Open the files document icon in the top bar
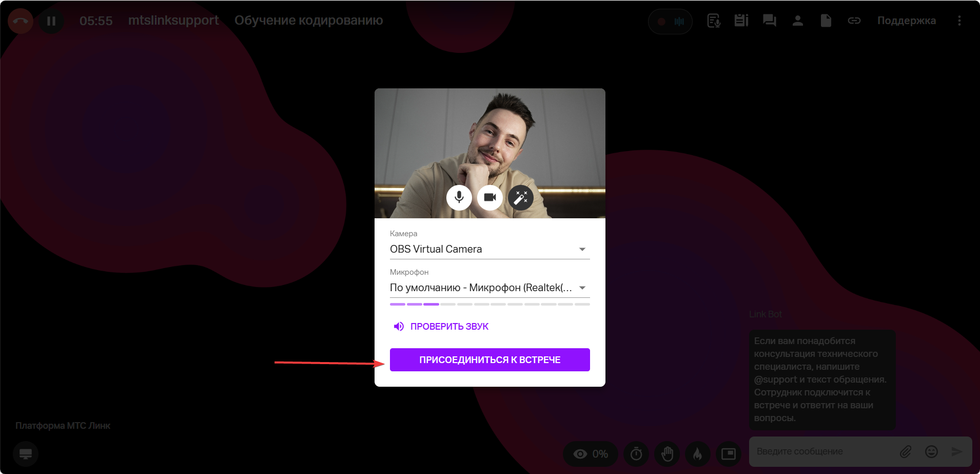Screen dimensions: 980x474 coord(826,21)
